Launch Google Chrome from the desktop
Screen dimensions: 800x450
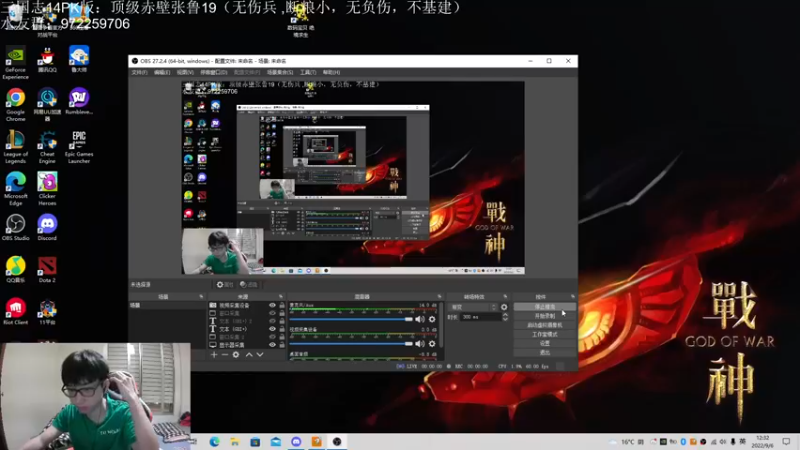point(15,105)
